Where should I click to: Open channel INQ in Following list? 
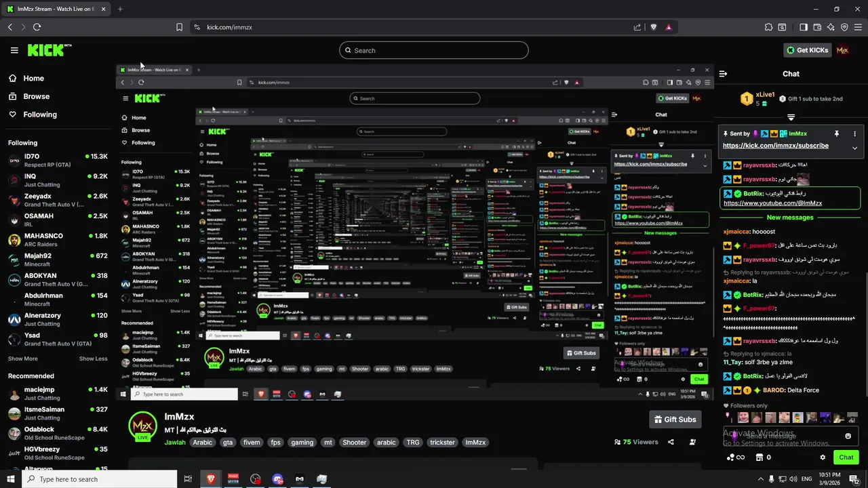[58, 180]
